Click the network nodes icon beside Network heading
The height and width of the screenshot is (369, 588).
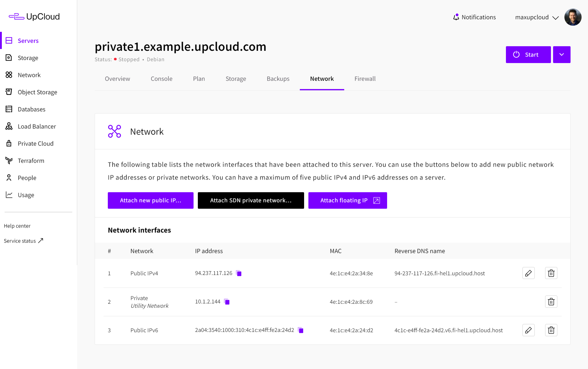(115, 131)
